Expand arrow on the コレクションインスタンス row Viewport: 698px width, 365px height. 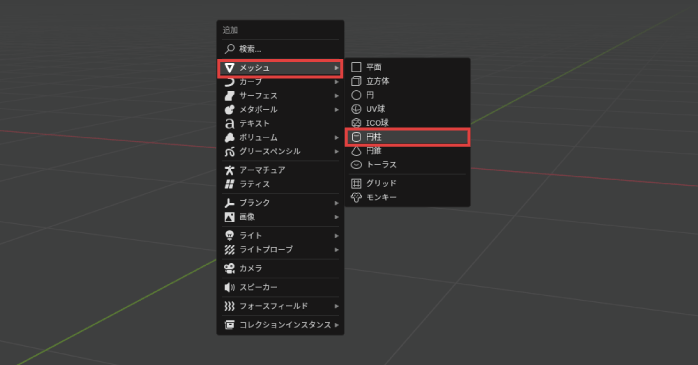(337, 325)
